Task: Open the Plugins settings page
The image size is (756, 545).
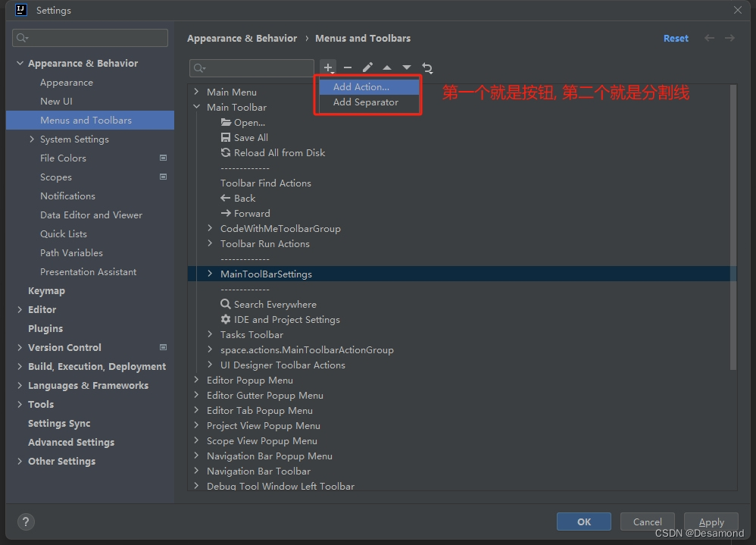Action: (45, 328)
